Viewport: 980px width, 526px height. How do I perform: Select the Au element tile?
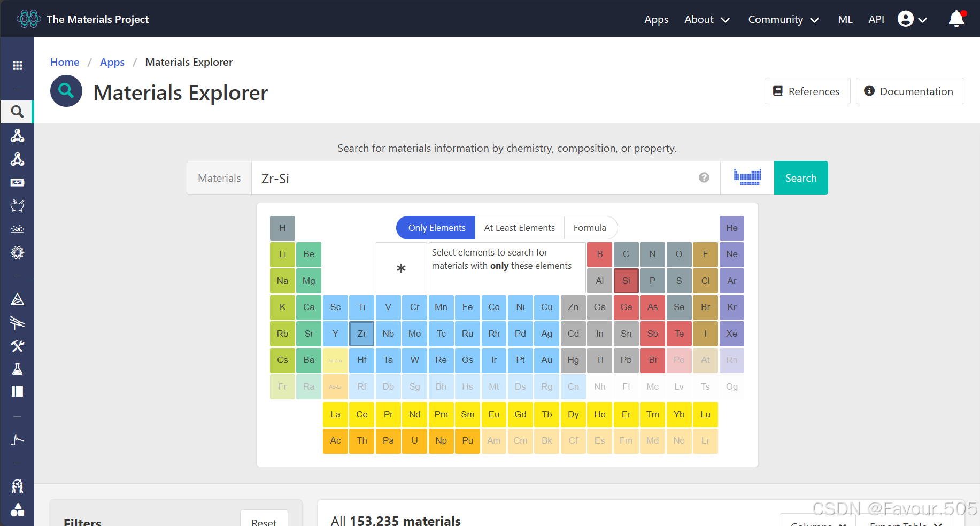pos(547,360)
